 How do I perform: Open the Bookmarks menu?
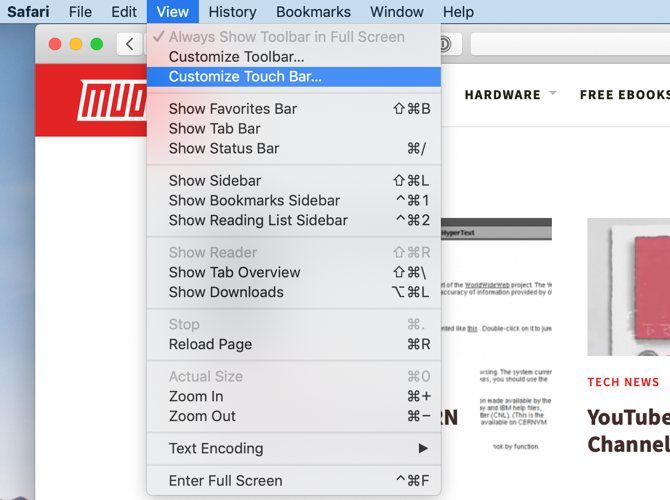[x=313, y=12]
